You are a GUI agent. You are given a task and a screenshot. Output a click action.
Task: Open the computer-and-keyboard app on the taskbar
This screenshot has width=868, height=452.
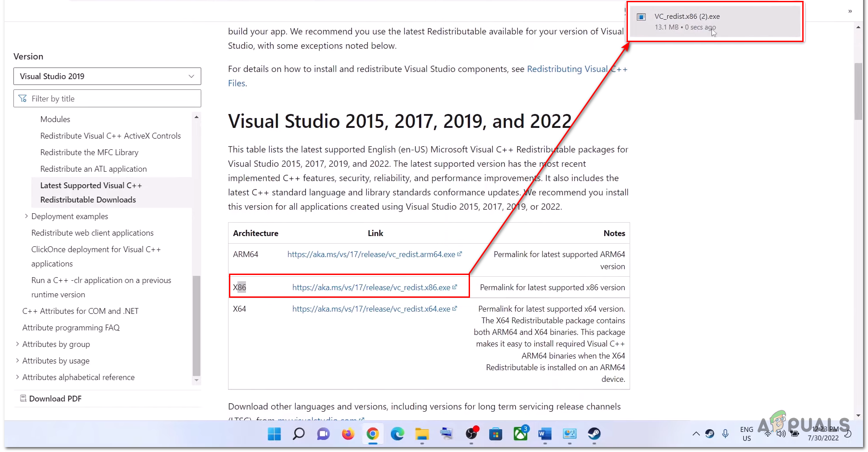(446, 434)
